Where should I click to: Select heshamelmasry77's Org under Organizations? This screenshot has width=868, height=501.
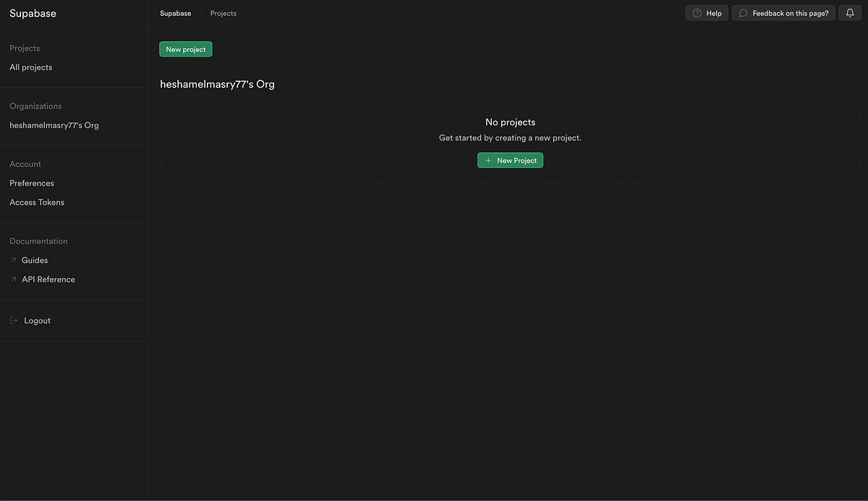(x=54, y=125)
